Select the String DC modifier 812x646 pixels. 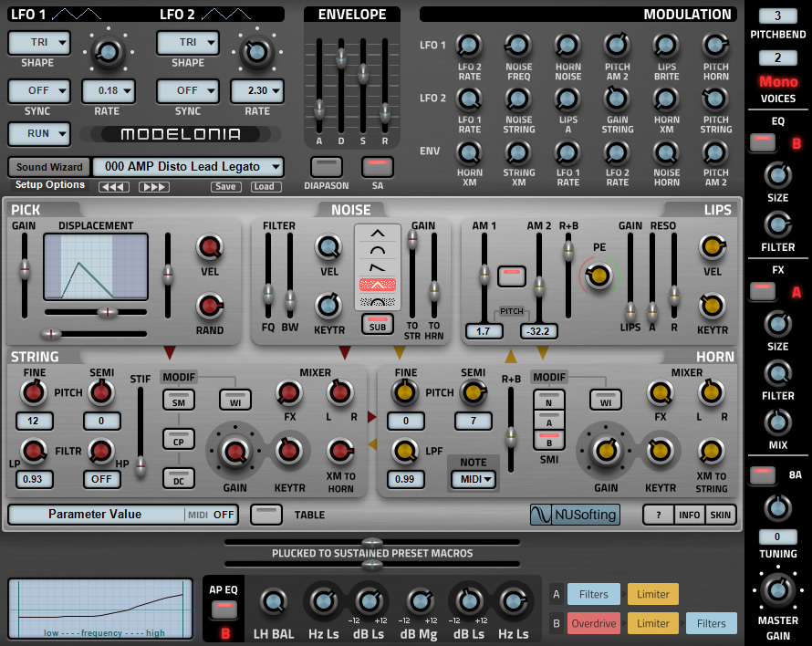179,479
